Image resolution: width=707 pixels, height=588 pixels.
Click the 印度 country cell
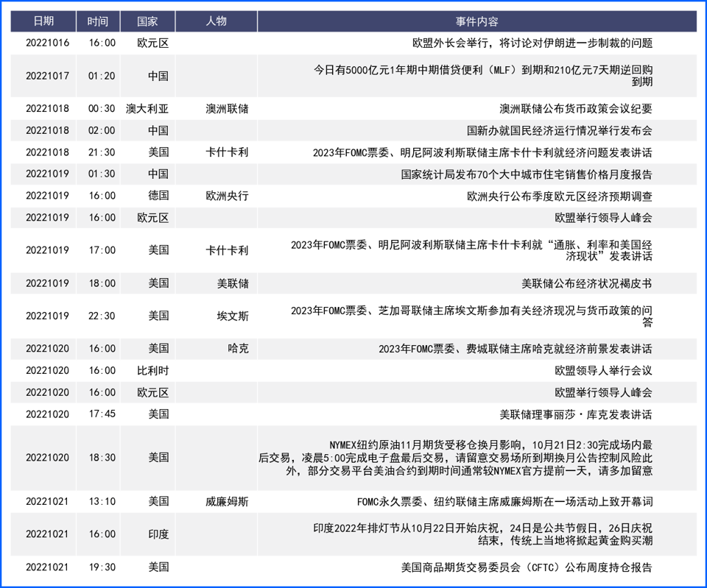pos(158,534)
